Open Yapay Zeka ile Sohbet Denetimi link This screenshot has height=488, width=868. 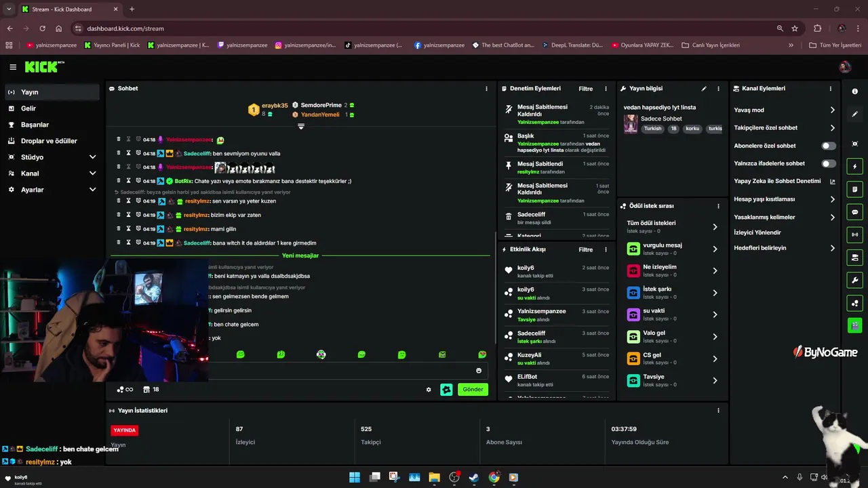(785, 182)
